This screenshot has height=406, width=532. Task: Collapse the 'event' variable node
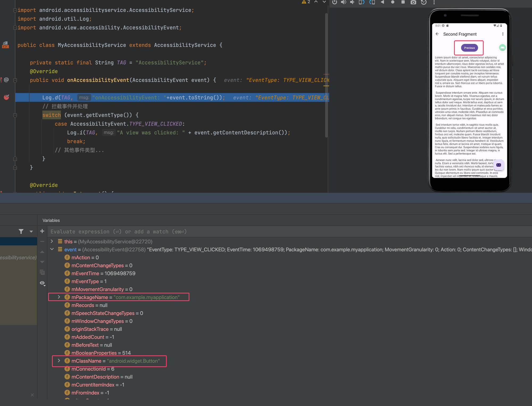52,249
